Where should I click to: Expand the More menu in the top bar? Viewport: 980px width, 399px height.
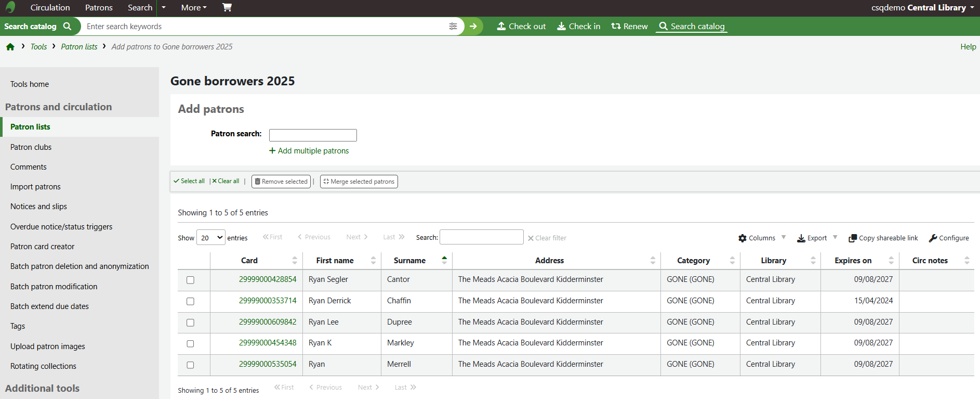click(x=194, y=7)
